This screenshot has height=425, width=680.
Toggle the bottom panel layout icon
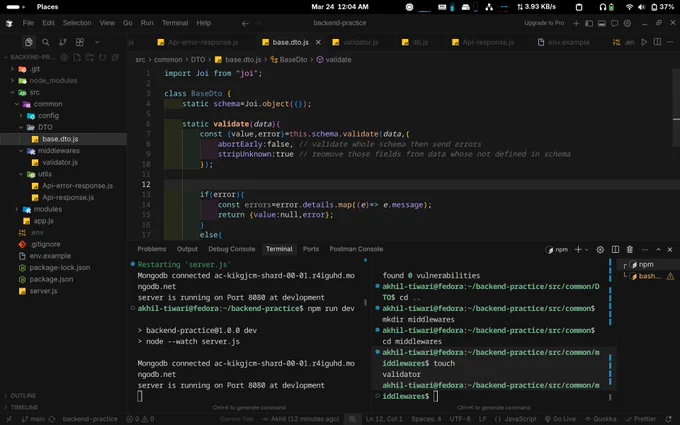pos(602,23)
